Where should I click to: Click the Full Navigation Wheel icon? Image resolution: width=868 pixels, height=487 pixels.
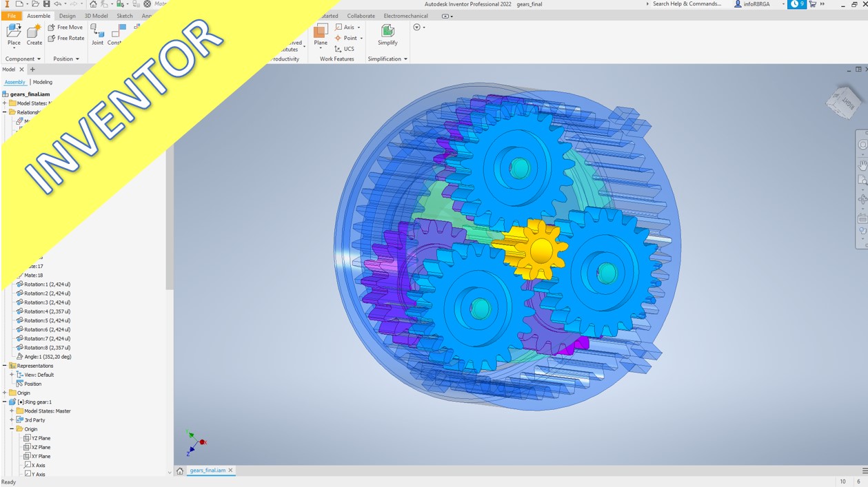click(862, 145)
